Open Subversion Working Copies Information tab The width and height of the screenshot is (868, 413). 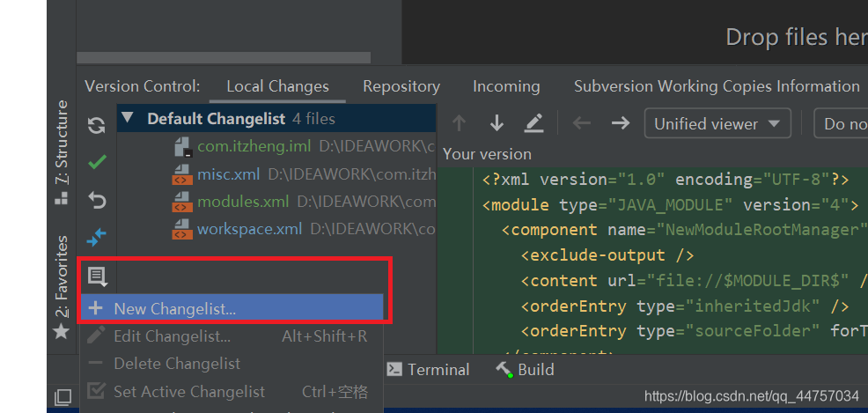[x=717, y=87]
